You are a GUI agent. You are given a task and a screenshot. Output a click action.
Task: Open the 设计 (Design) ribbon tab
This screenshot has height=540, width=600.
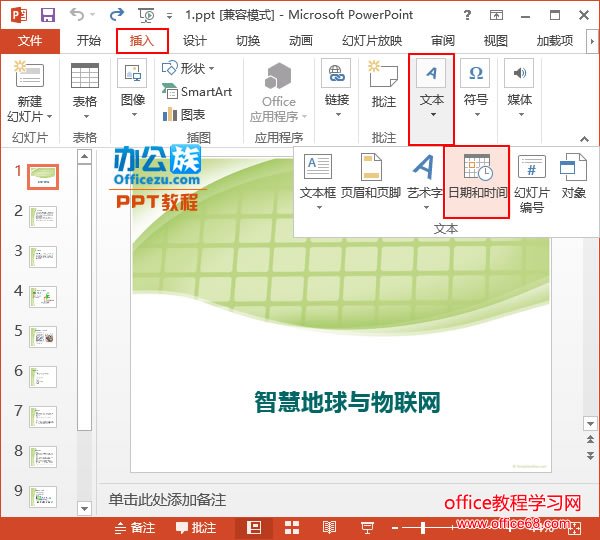[194, 41]
